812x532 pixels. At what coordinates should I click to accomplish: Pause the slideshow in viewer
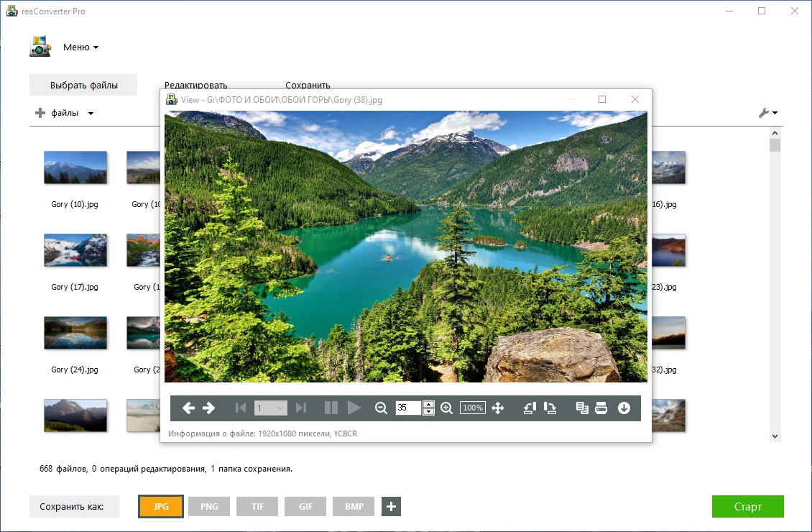pos(331,408)
